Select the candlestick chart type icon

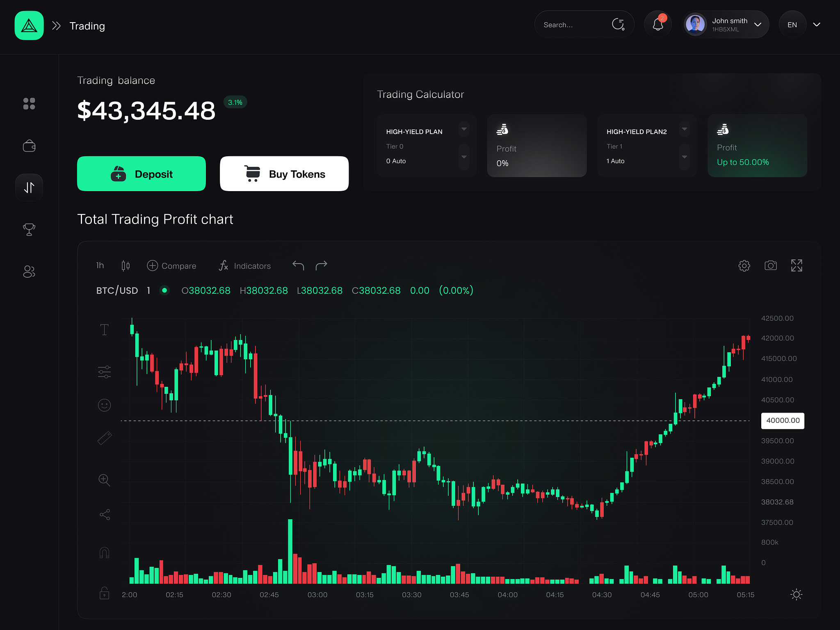point(126,265)
